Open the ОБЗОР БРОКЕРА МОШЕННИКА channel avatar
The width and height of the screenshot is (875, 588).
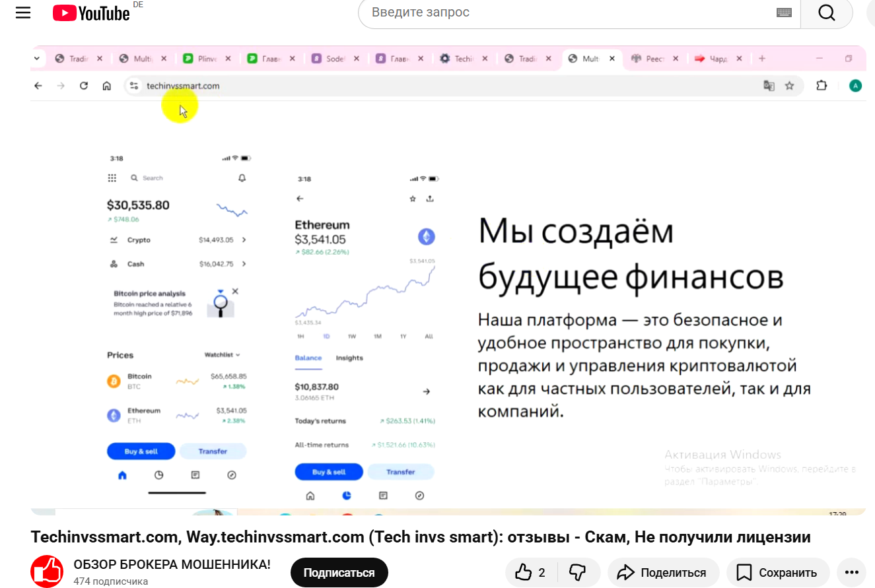click(47, 572)
